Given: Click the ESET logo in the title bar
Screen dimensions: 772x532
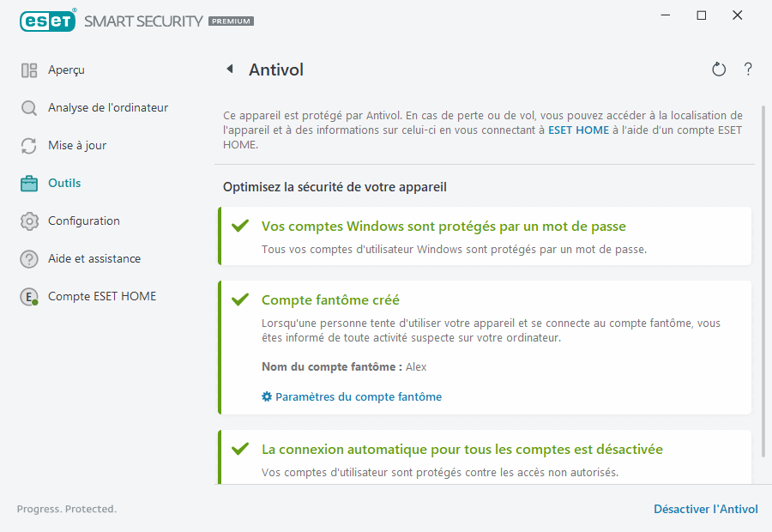Looking at the screenshot, I should pyautogui.click(x=48, y=20).
